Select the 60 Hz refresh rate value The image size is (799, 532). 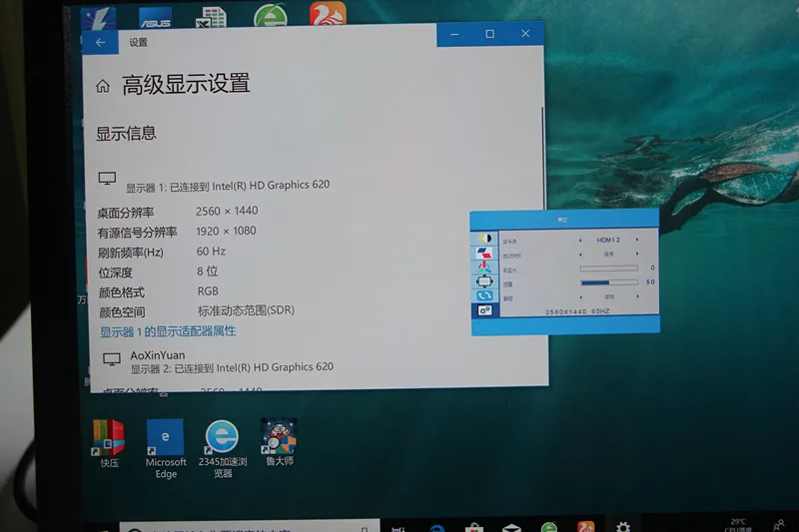[211, 251]
